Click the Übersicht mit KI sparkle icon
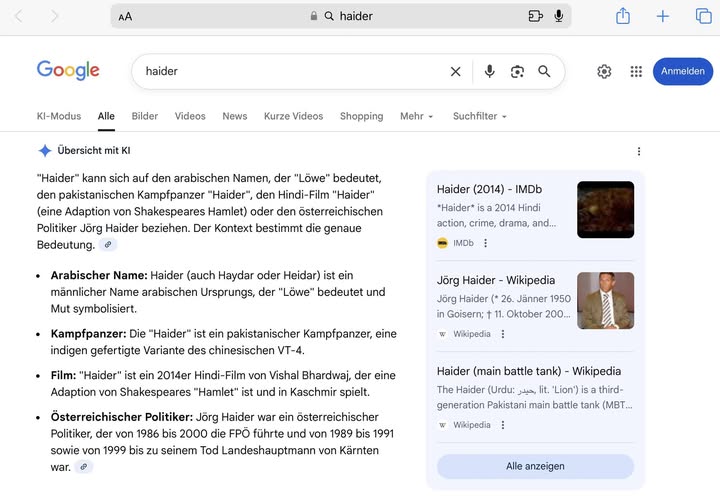 (x=45, y=151)
